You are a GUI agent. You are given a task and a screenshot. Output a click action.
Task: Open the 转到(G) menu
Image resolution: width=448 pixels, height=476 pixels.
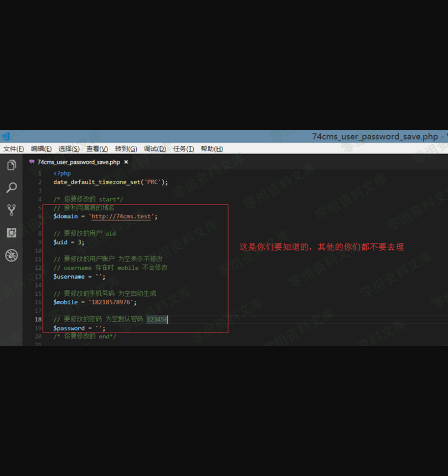pyautogui.click(x=126, y=149)
